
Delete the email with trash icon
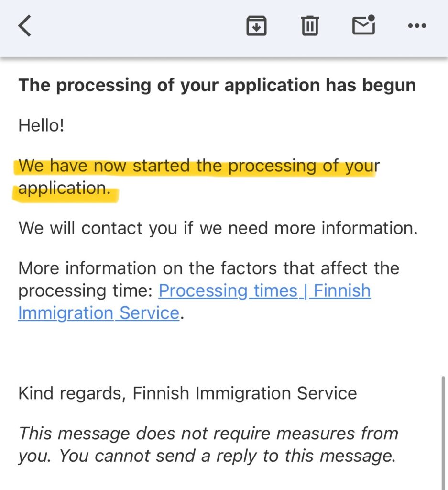click(x=310, y=25)
